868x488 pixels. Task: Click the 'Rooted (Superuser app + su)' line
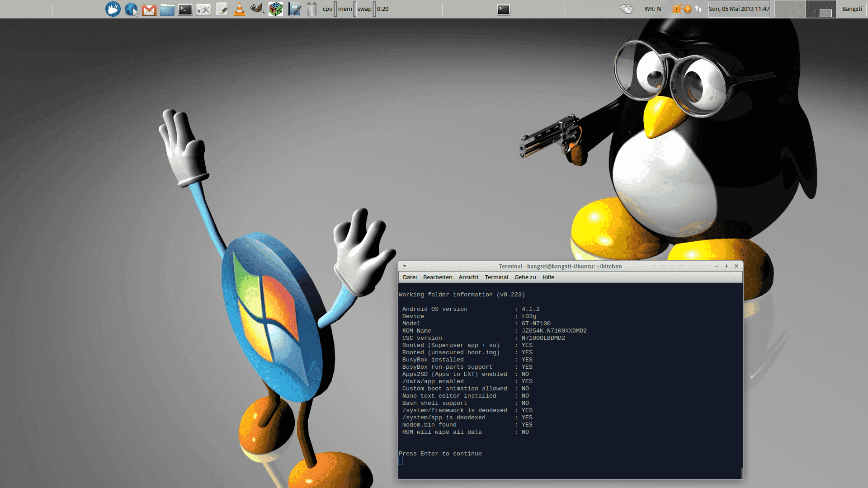467,345
